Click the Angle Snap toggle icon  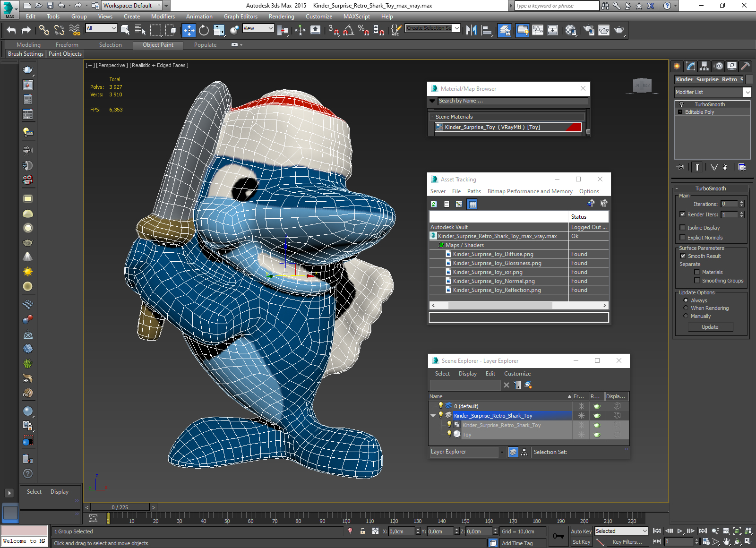click(x=349, y=30)
